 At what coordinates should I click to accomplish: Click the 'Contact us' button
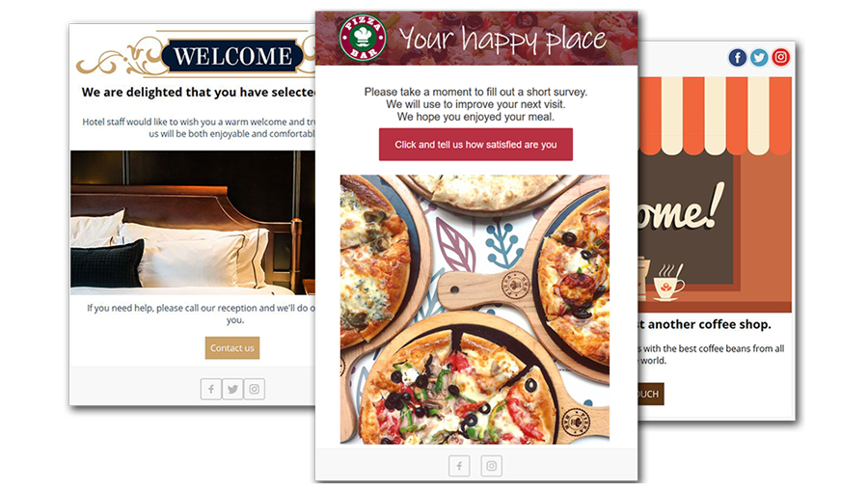click(x=231, y=348)
